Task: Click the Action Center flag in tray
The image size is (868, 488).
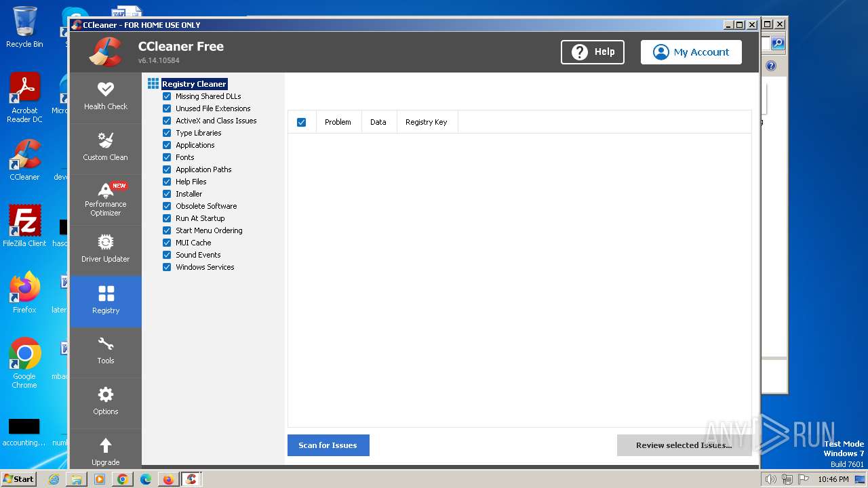Action: [x=803, y=479]
